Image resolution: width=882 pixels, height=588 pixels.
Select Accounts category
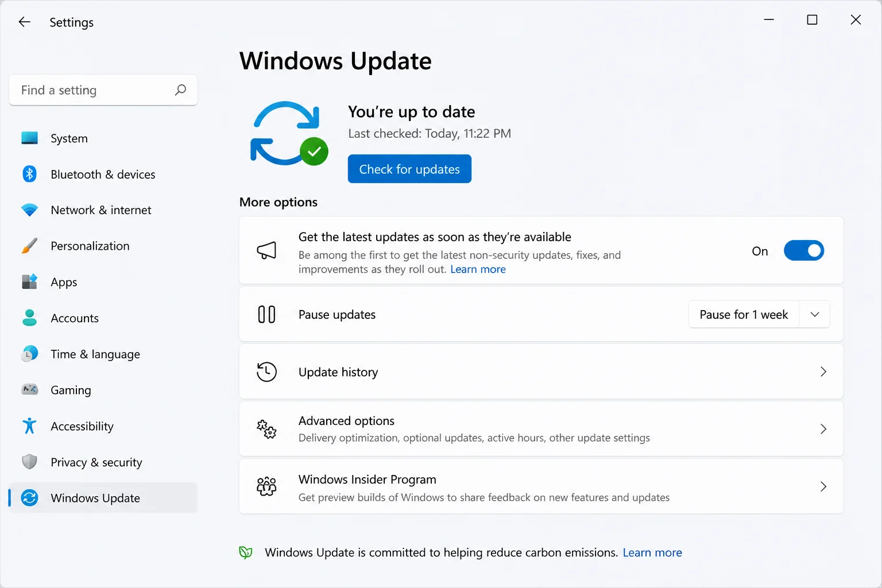point(103,318)
